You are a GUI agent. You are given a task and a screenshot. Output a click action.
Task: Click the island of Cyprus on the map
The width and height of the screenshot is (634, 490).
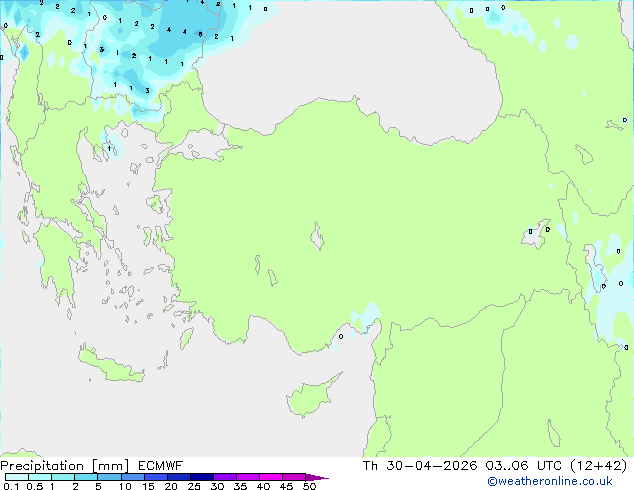pyautogui.click(x=311, y=397)
